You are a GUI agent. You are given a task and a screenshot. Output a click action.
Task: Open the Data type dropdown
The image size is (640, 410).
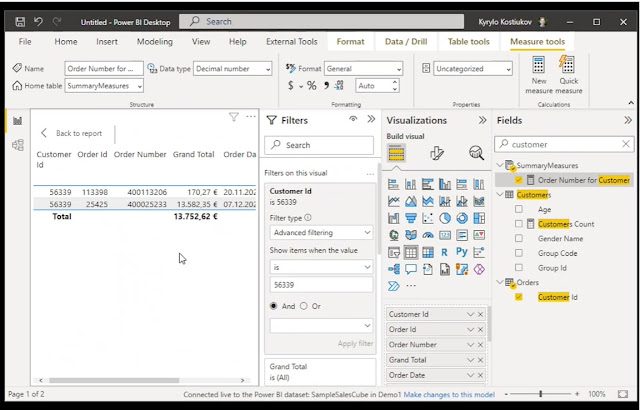pos(233,69)
